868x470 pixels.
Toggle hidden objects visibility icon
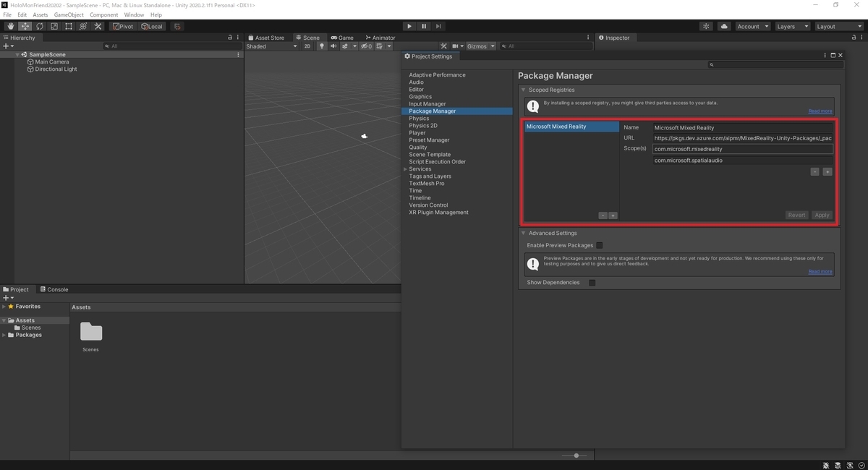[366, 46]
